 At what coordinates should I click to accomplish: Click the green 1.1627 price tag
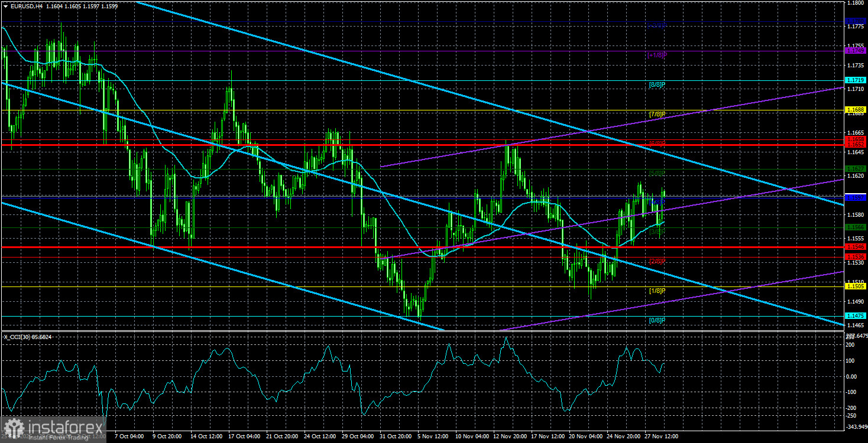coord(856,168)
